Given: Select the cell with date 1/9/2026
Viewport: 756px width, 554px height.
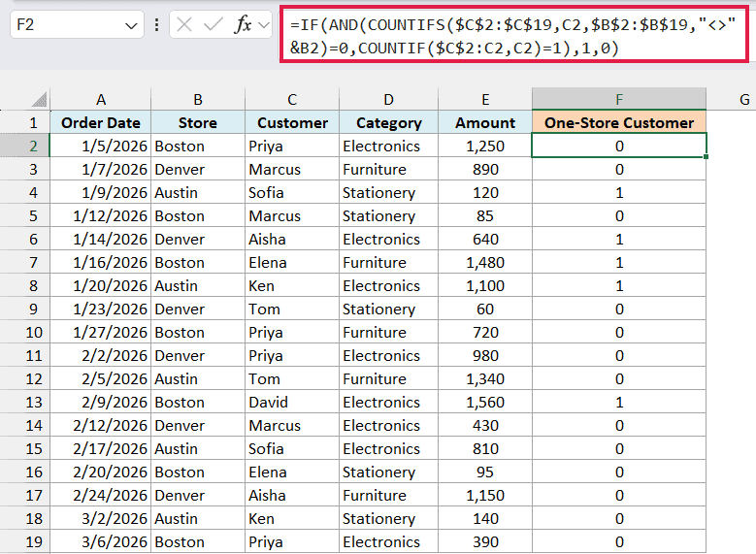Looking at the screenshot, I should pos(101,192).
